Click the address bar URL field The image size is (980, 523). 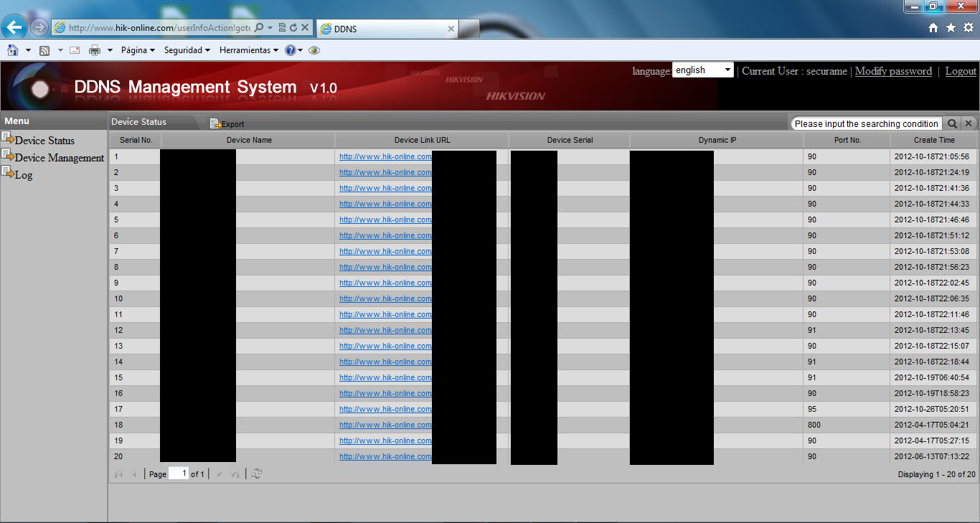pos(159,28)
